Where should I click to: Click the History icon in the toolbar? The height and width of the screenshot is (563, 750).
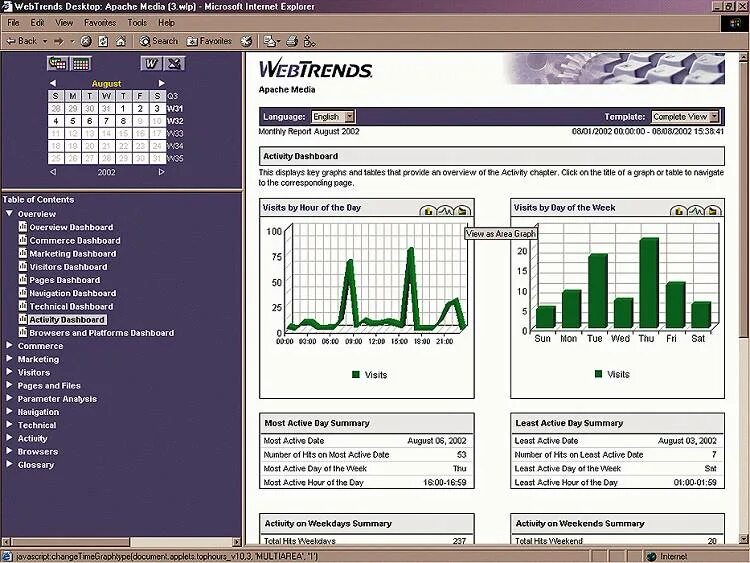[246, 42]
